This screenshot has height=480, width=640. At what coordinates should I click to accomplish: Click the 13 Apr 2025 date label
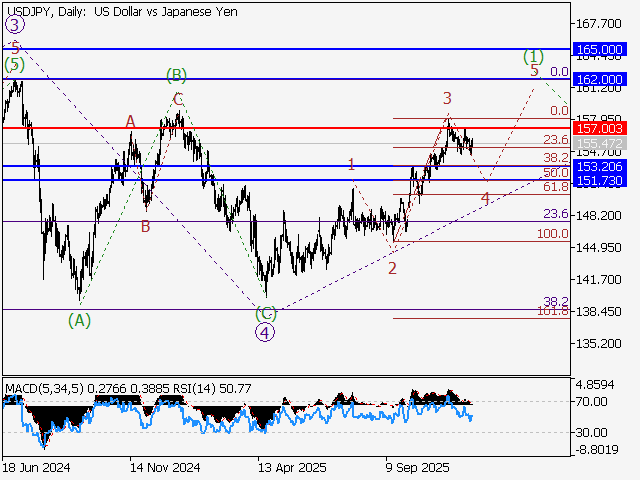click(x=292, y=467)
